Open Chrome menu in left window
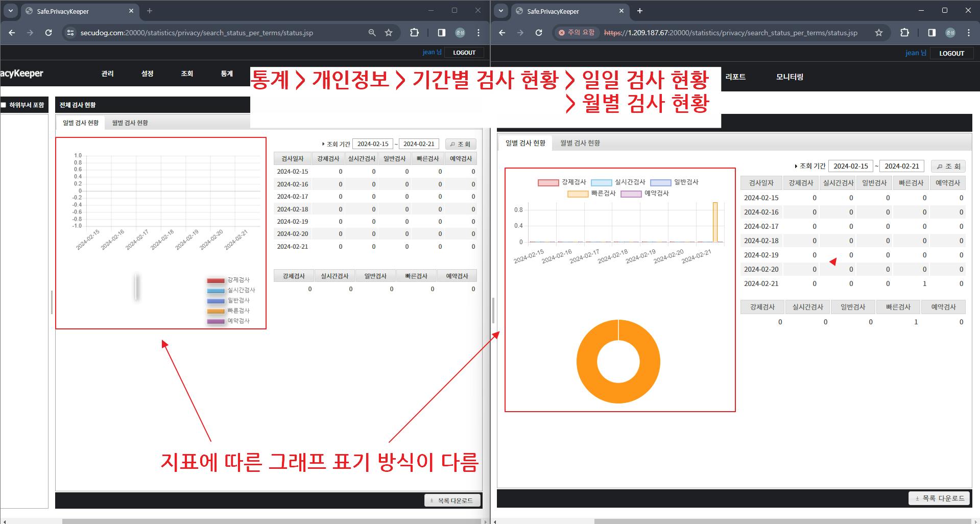Screen dimensions: 980x524 point(479,33)
